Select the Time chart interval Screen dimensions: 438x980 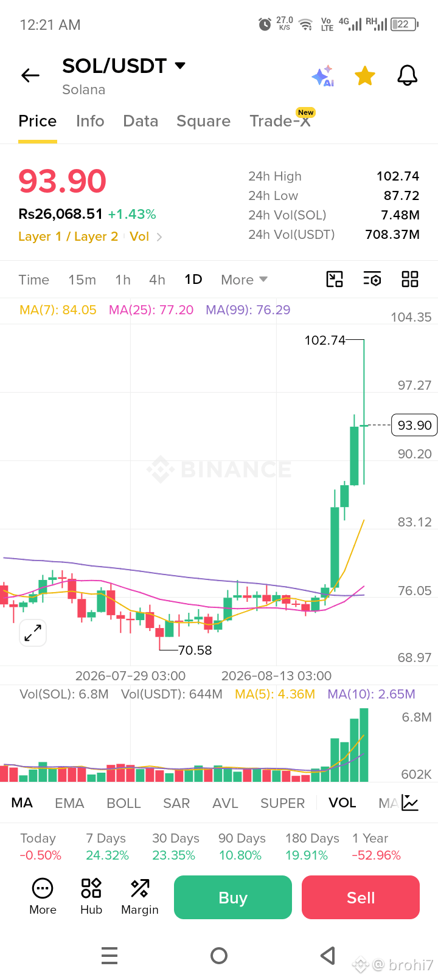click(34, 280)
